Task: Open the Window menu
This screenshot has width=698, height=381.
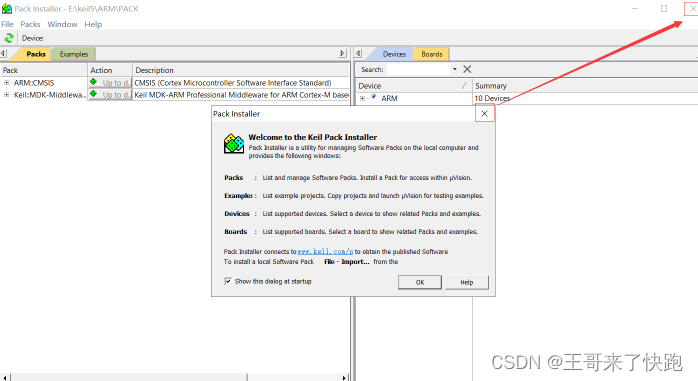Action: (62, 24)
